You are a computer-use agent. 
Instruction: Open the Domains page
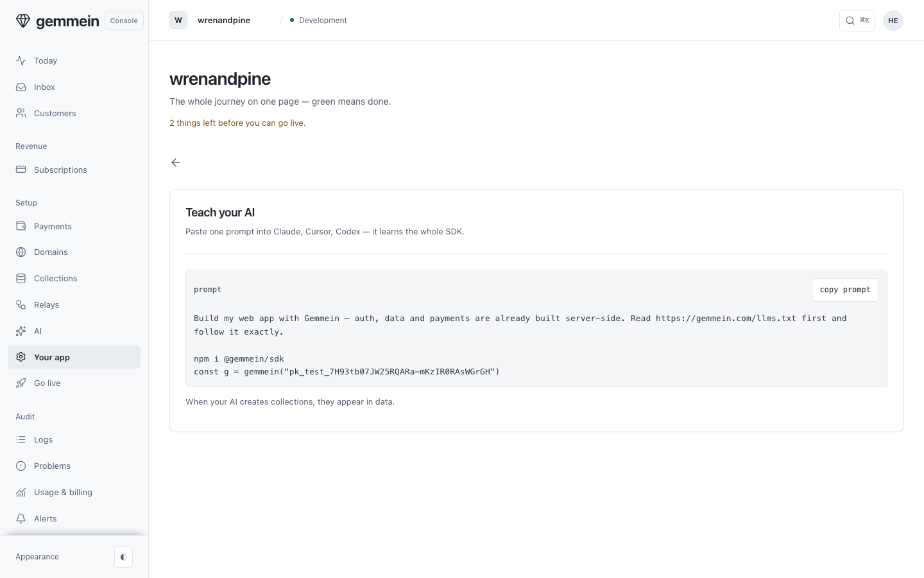(74, 252)
